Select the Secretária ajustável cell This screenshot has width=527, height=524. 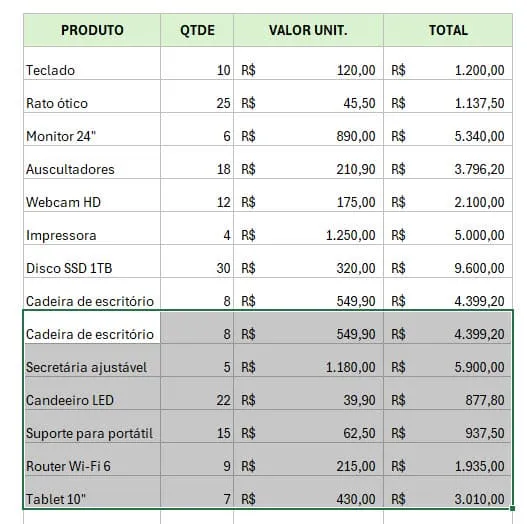coord(92,360)
